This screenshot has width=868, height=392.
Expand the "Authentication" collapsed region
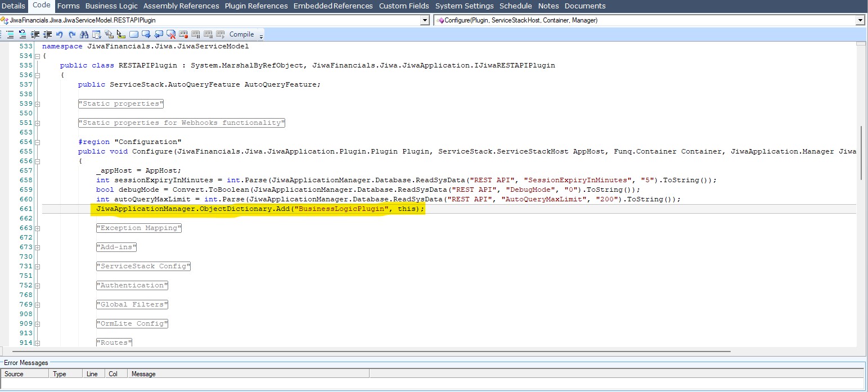pyautogui.click(x=37, y=286)
